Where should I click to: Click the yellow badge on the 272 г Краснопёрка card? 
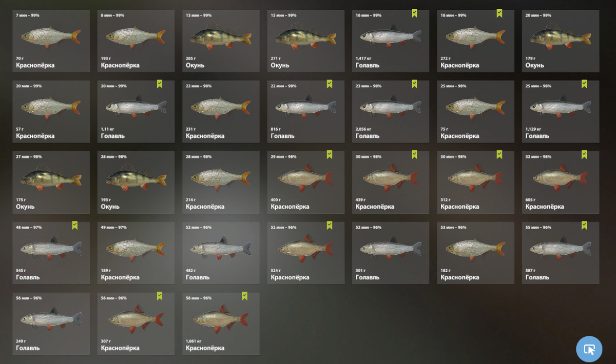tap(499, 13)
